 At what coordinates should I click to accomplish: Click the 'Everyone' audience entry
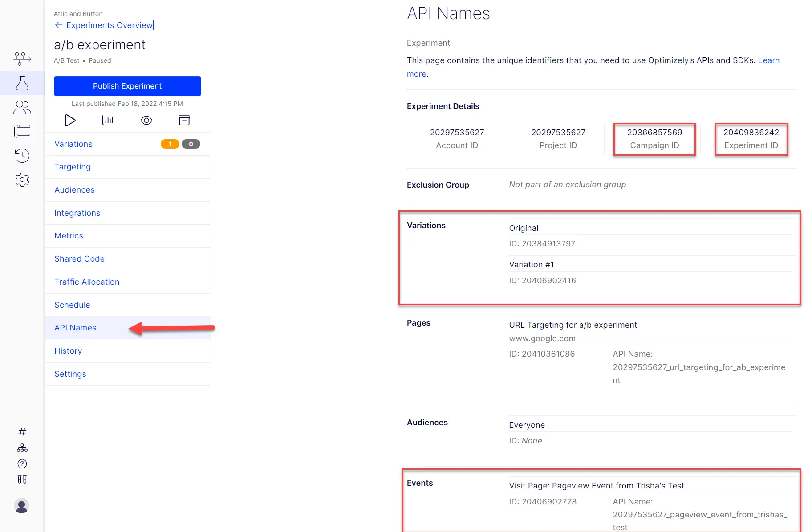[x=527, y=425]
